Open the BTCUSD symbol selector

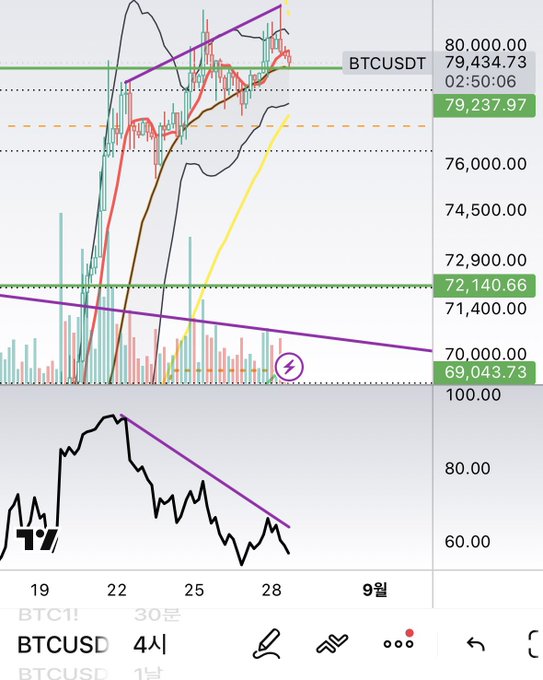point(63,645)
